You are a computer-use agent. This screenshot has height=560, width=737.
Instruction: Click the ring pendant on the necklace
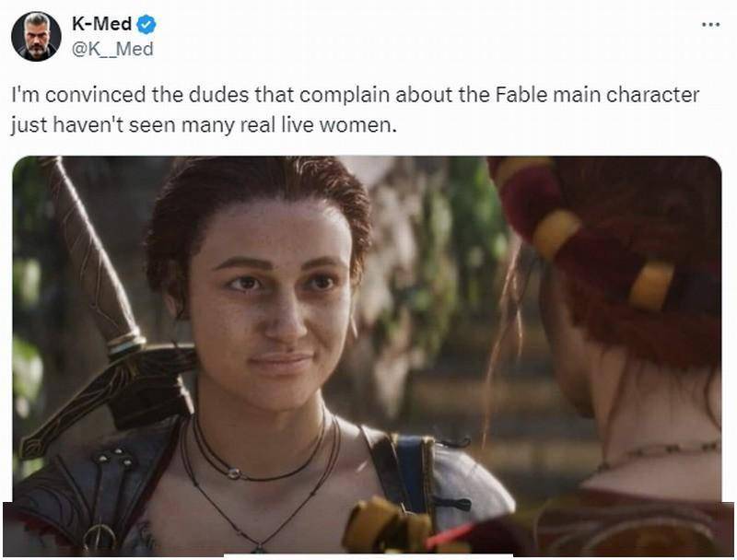pyautogui.click(x=234, y=473)
